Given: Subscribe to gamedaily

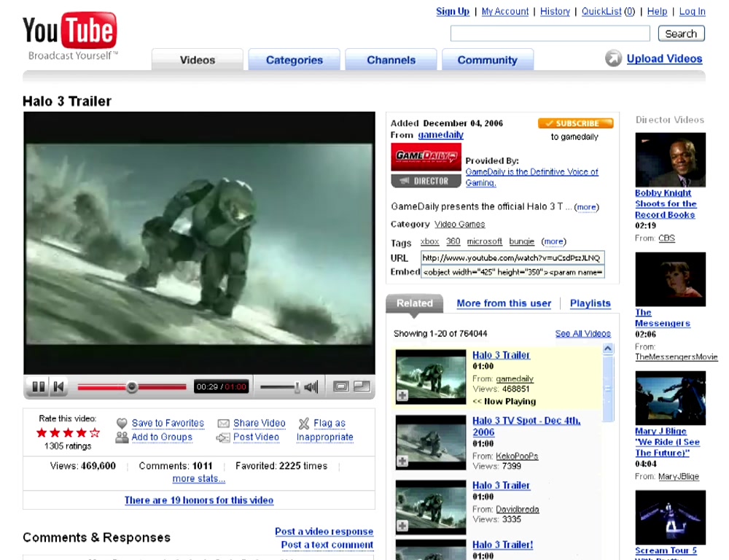Looking at the screenshot, I should [576, 123].
